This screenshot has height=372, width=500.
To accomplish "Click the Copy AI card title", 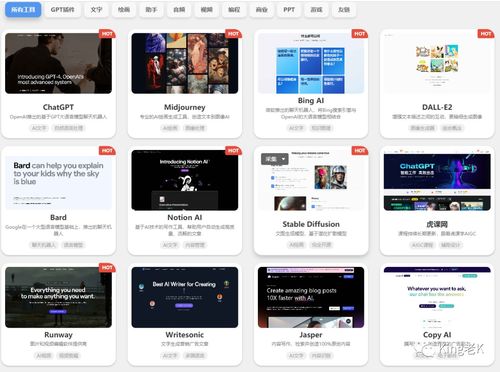I will point(437,335).
